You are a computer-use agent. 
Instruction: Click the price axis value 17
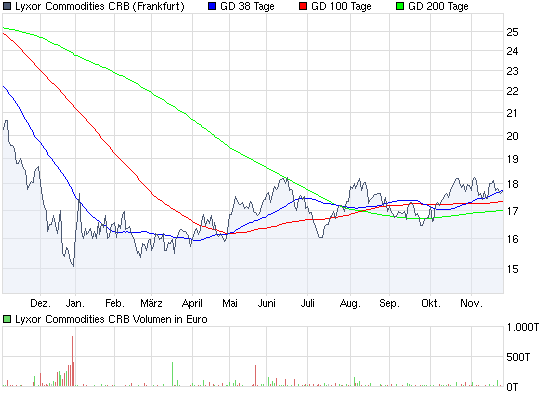512,211
